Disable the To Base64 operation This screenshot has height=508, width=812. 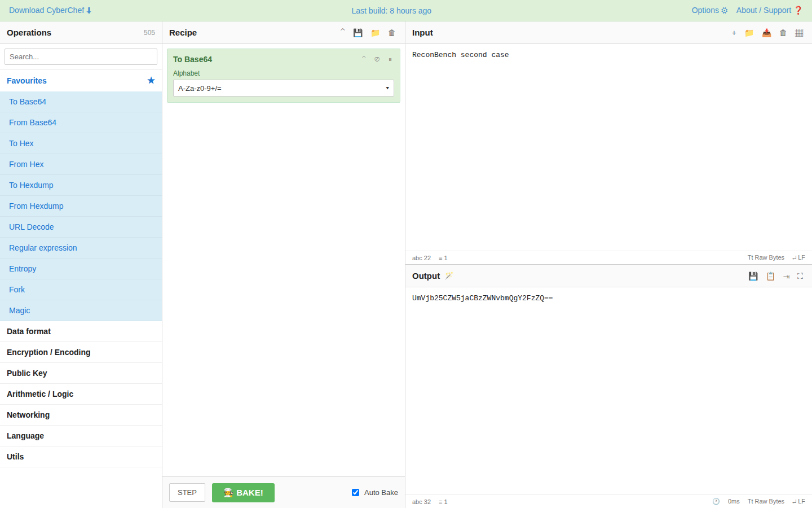click(x=377, y=59)
